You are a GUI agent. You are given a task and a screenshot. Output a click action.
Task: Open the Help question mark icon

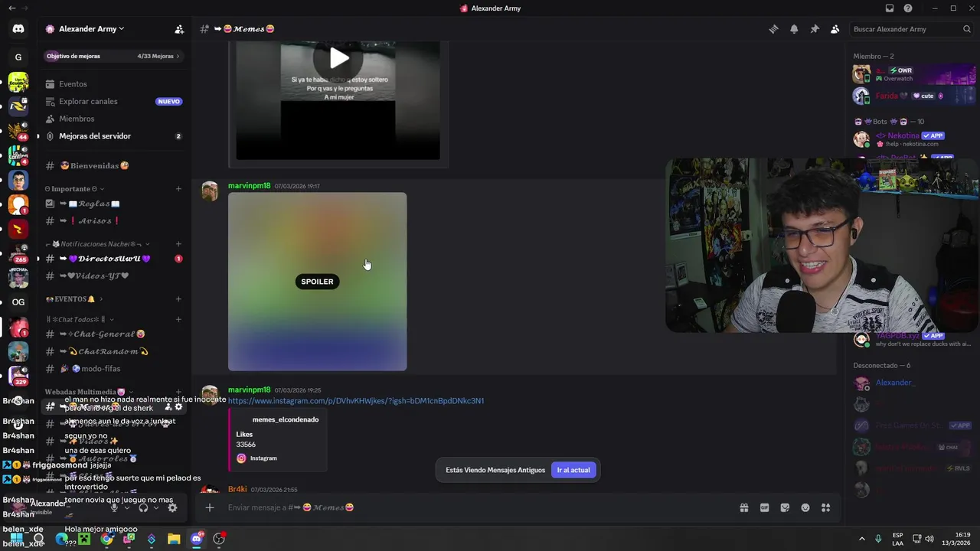click(908, 8)
